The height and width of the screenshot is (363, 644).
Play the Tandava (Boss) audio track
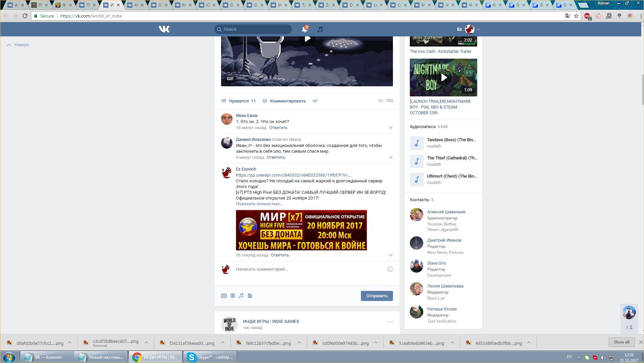click(x=417, y=143)
